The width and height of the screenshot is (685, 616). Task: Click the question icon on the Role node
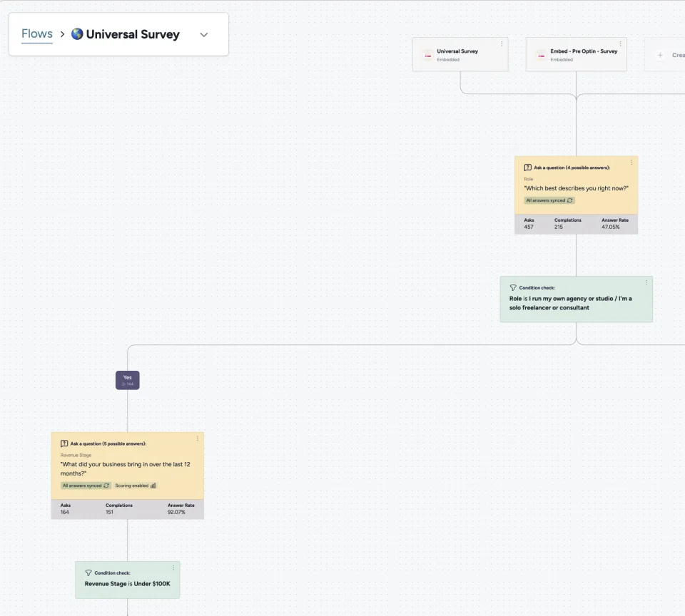528,168
